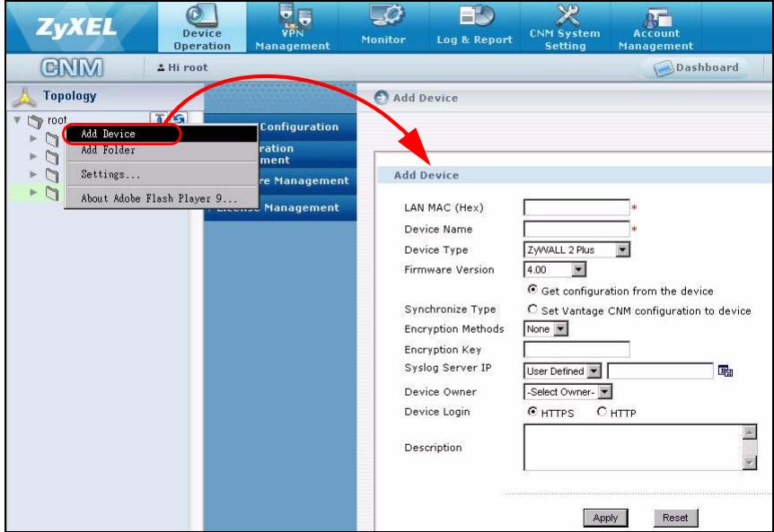Focus the Device Name field
This screenshot has width=774, height=532.
coord(576,230)
